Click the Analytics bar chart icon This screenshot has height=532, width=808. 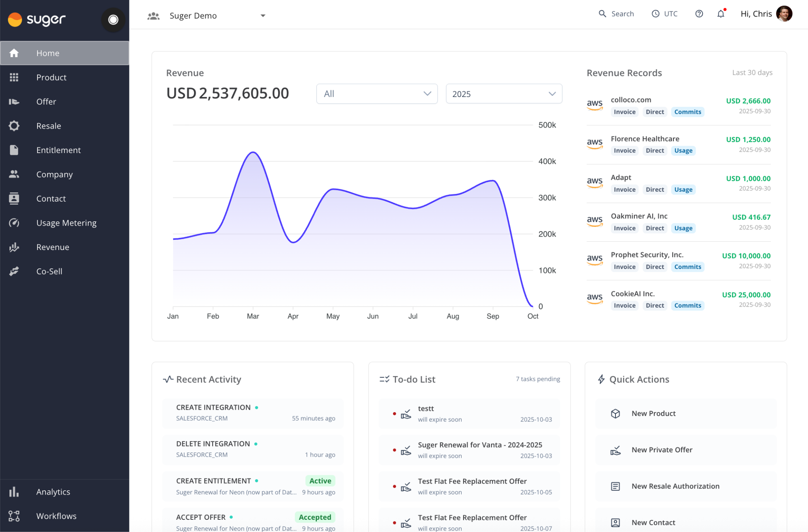(x=14, y=492)
